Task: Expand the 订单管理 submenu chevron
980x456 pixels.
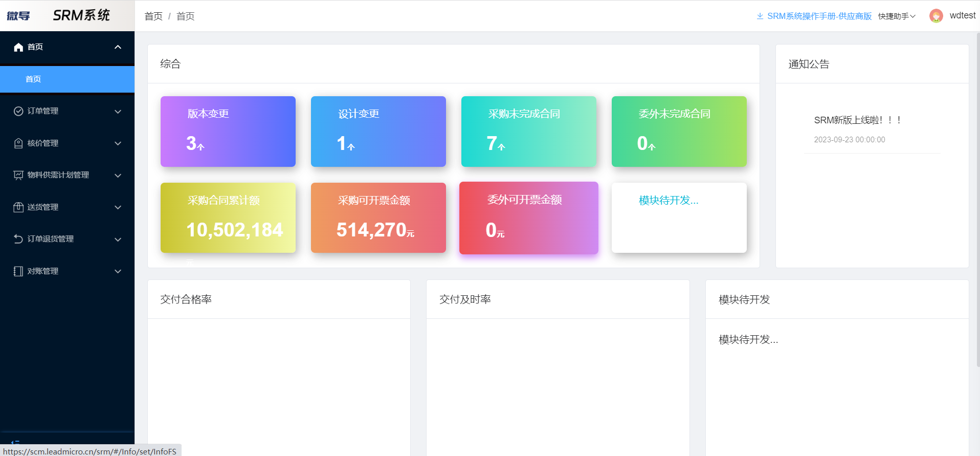Action: (118, 112)
